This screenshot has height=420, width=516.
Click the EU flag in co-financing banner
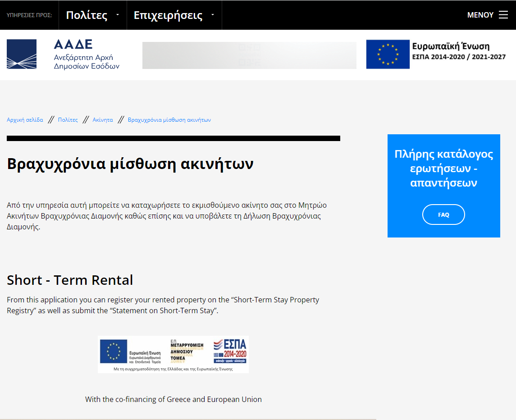[114, 351]
